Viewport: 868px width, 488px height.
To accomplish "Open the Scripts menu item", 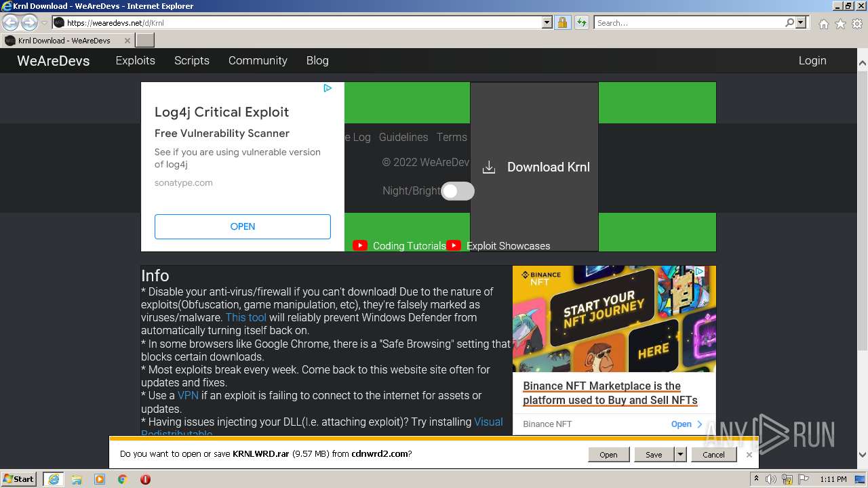I will (x=192, y=60).
